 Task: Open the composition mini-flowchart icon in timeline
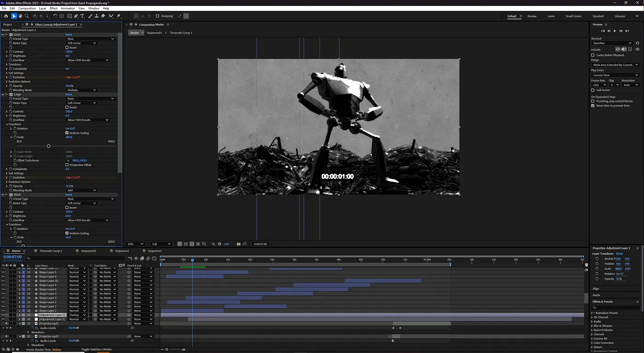(x=130, y=258)
